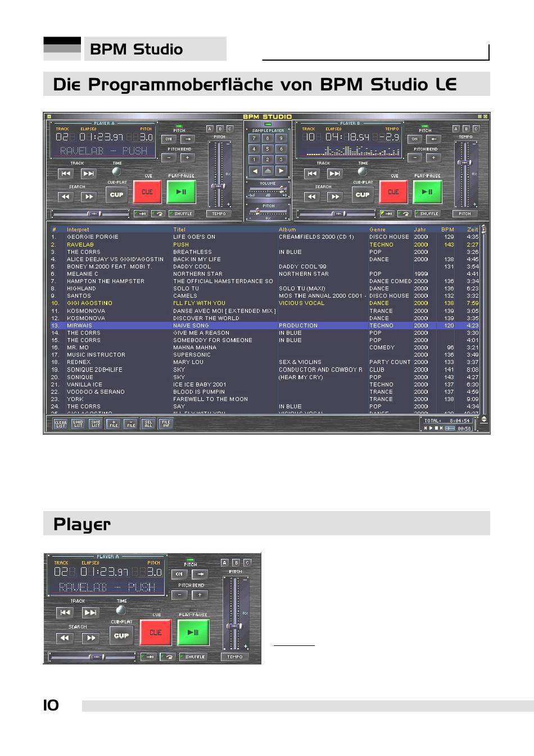Viewport: 534px width, 756px height.
Task: Click search rewind button in Player B
Action: (312, 197)
